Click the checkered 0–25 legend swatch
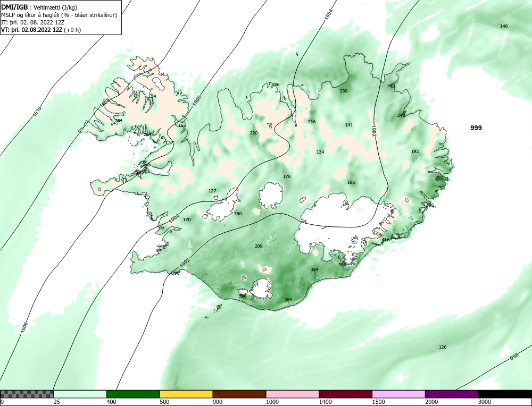Viewport: 532px width, 406px height. [x=27, y=394]
